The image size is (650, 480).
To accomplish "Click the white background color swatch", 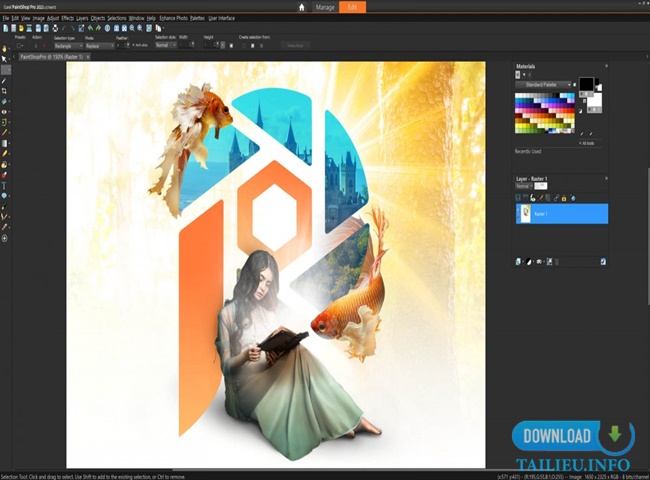I will click(594, 99).
